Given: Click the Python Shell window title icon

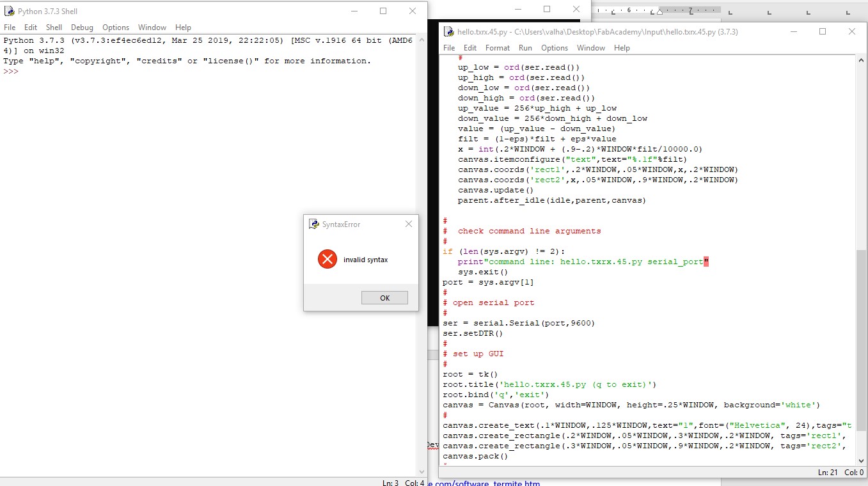Looking at the screenshot, I should 10,12.
